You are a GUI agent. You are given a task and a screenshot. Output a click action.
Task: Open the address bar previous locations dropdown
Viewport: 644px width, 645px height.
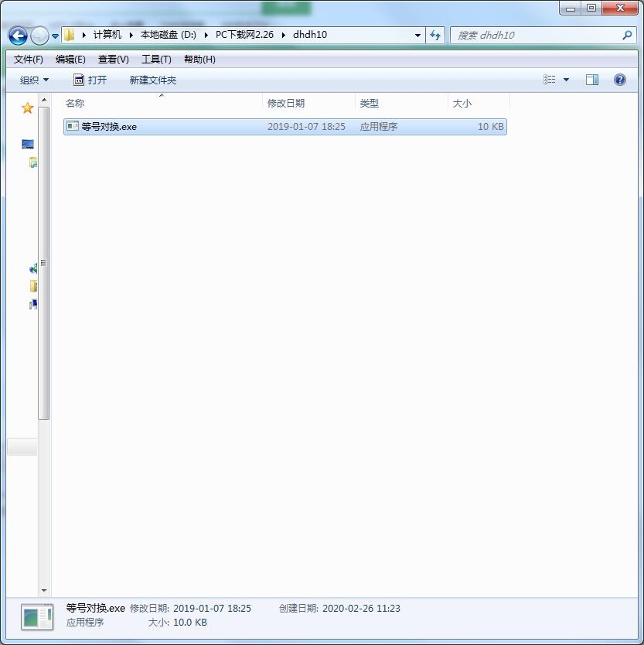[417, 36]
